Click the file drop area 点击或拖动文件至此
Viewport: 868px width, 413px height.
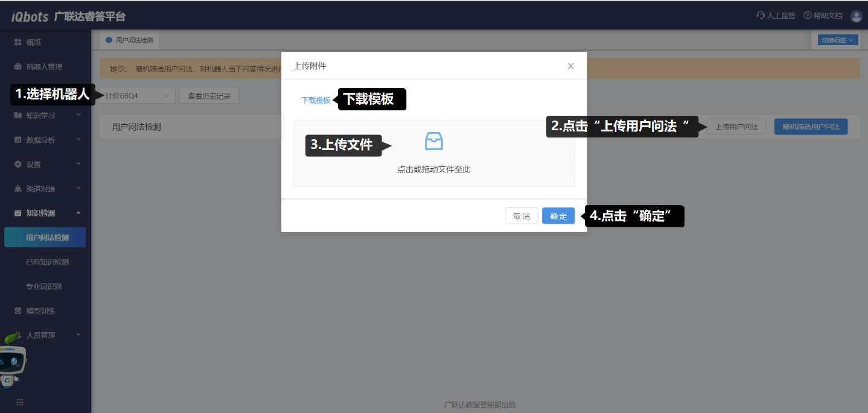tap(433, 169)
